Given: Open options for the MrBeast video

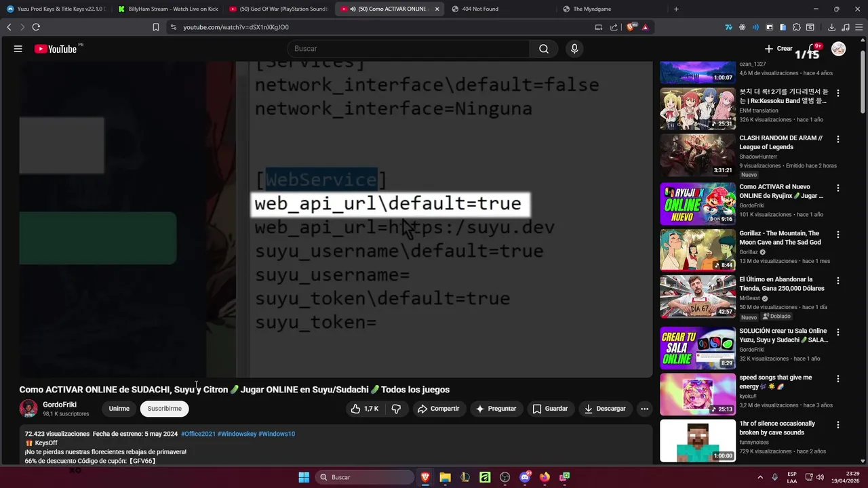Looking at the screenshot, I should [838, 281].
